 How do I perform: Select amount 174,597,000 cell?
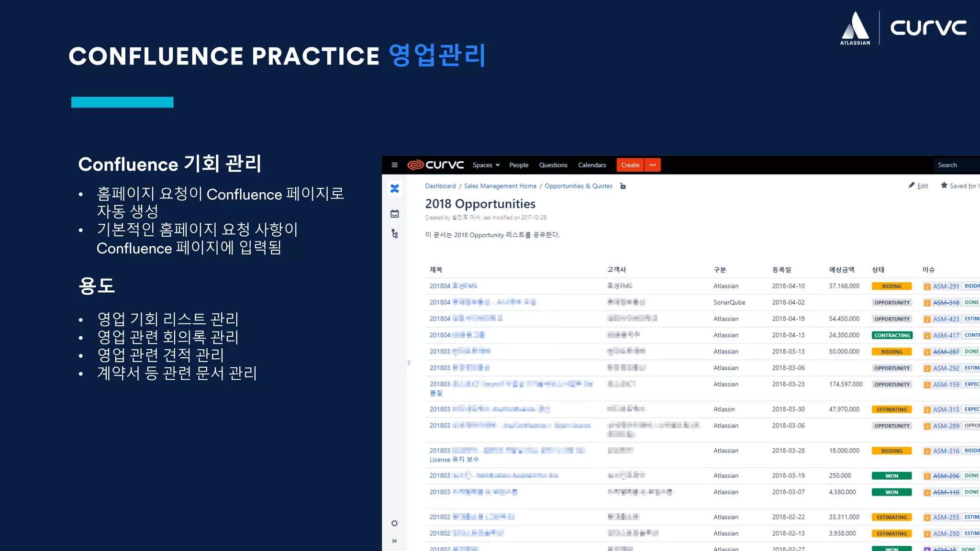pyautogui.click(x=846, y=385)
